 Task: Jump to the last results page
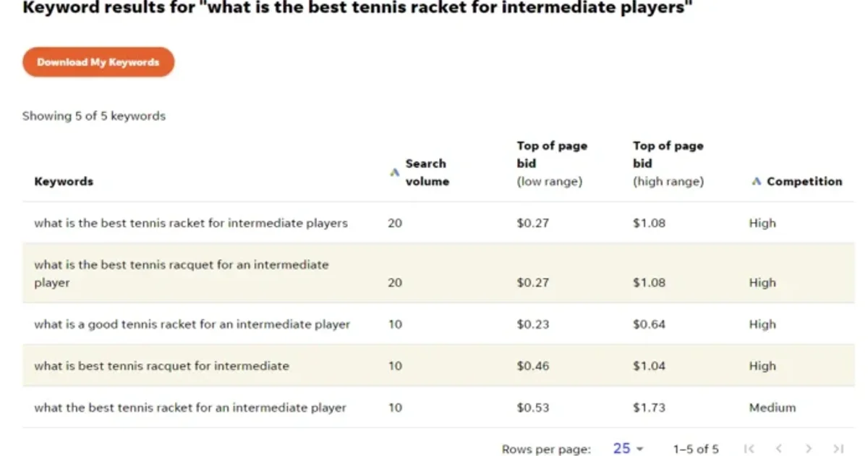[838, 449]
